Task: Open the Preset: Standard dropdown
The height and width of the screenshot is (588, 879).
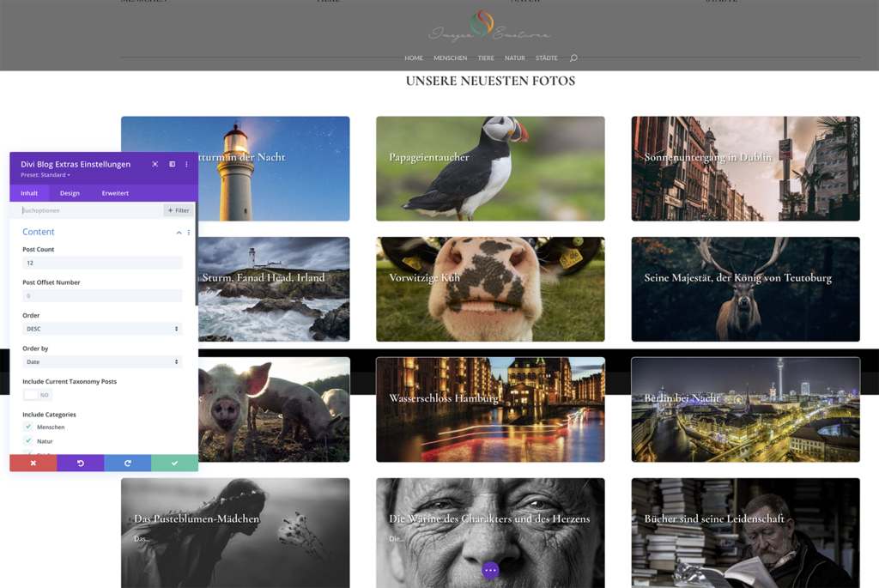Action: coord(45,175)
